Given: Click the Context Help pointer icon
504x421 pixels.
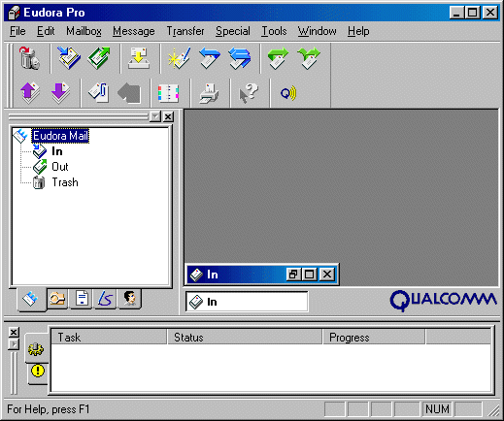Looking at the screenshot, I should tap(249, 93).
